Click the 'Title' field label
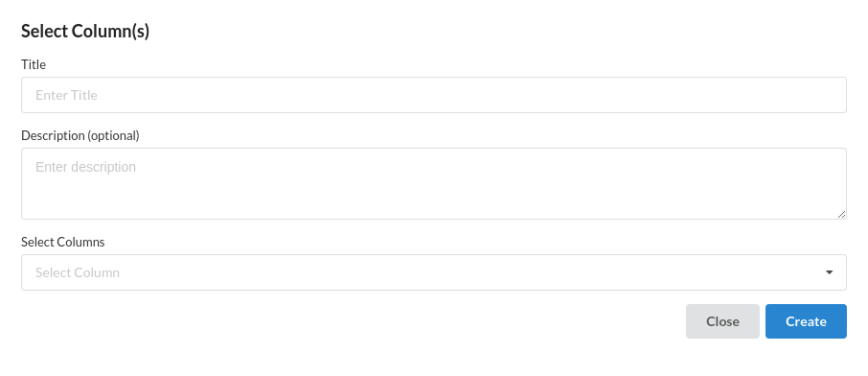Image resolution: width=868 pixels, height=376 pixels. coord(34,64)
